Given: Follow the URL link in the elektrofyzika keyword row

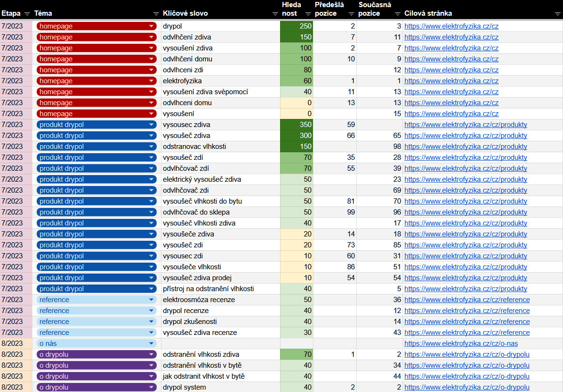Looking at the screenshot, I should tap(451, 81).
